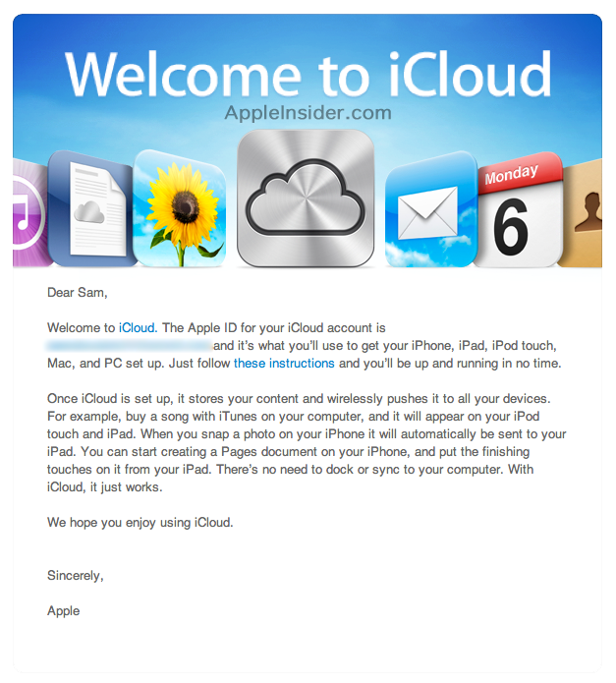Follow the "these instructions" link
The height and width of the screenshot is (683, 616).
[284, 364]
